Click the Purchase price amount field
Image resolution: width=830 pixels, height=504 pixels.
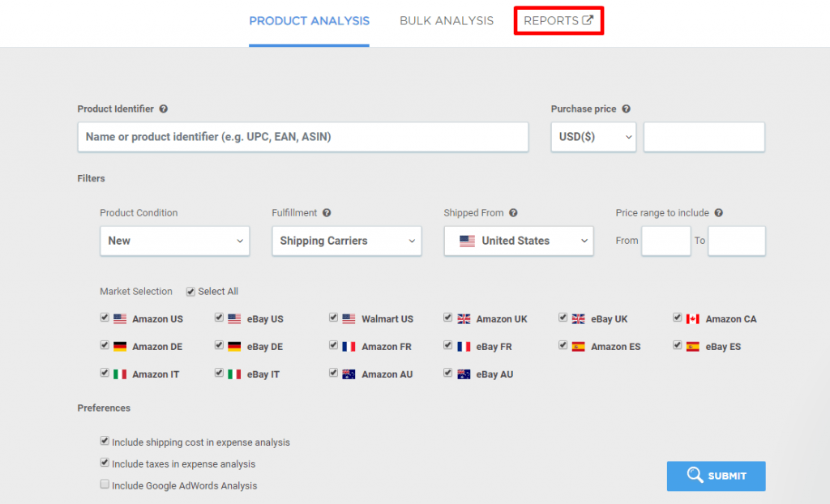pos(704,137)
